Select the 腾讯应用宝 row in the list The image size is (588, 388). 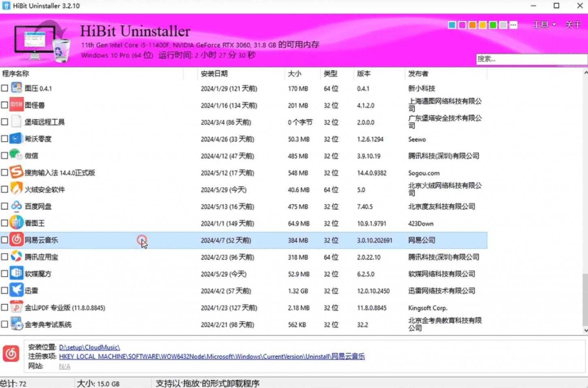122,257
